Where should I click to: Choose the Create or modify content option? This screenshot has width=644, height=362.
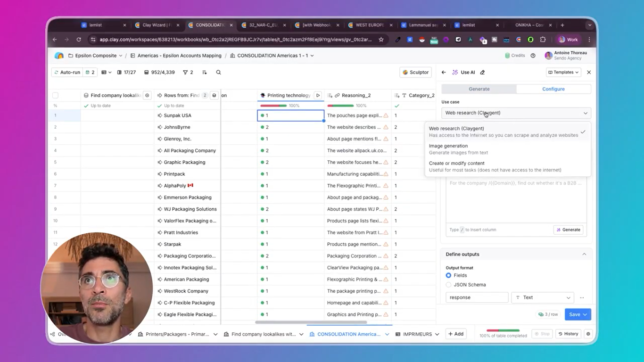pyautogui.click(x=507, y=166)
